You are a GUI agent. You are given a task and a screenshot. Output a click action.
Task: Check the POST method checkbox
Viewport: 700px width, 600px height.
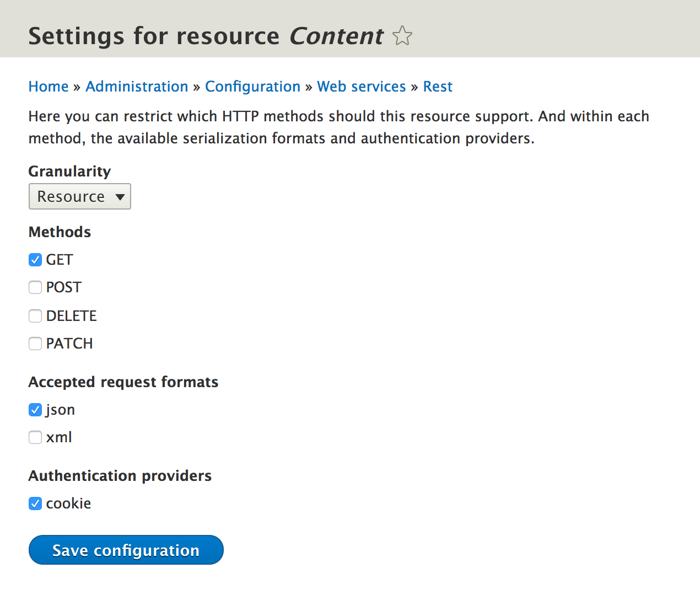coord(35,287)
